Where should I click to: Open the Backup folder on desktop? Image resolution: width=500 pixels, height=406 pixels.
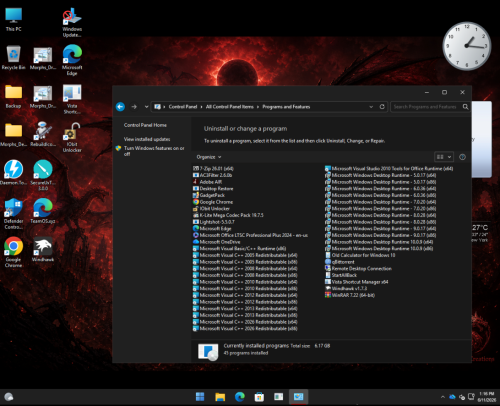(x=13, y=96)
